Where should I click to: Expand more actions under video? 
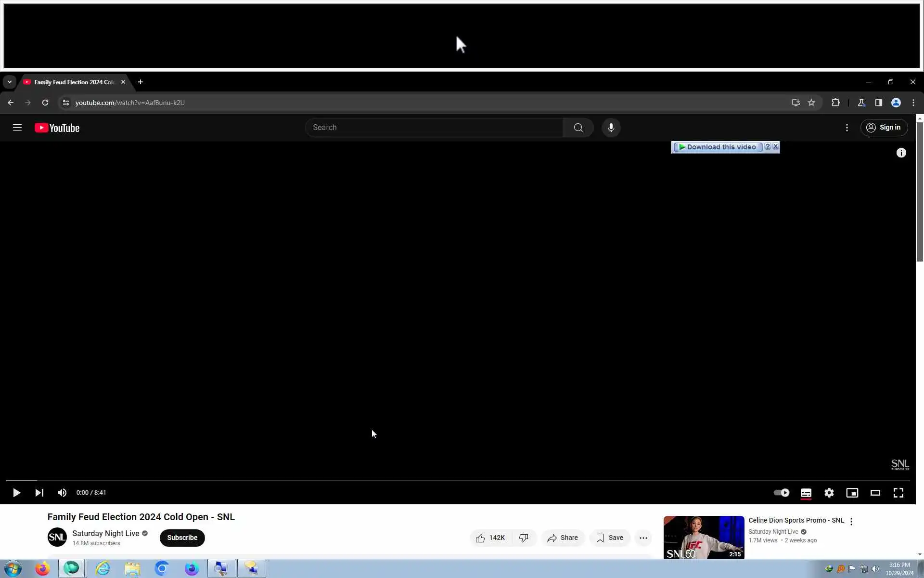(643, 538)
